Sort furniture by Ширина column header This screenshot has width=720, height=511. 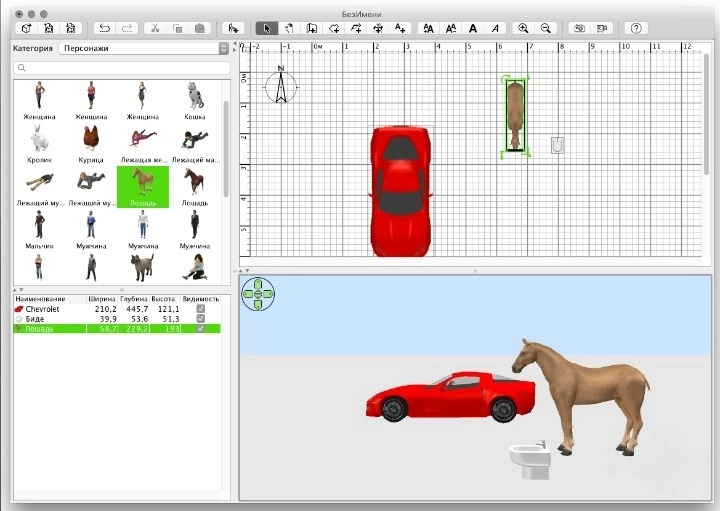click(102, 299)
